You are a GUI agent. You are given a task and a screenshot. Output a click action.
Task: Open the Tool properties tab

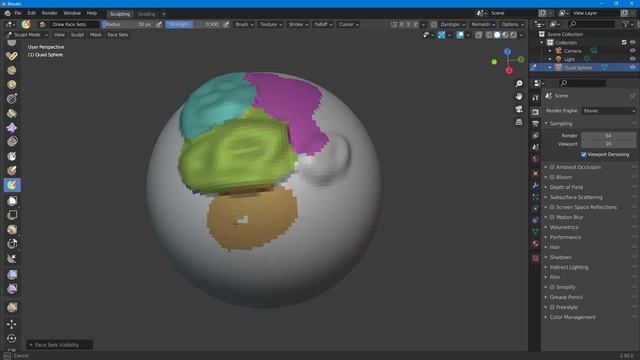pyautogui.click(x=536, y=97)
